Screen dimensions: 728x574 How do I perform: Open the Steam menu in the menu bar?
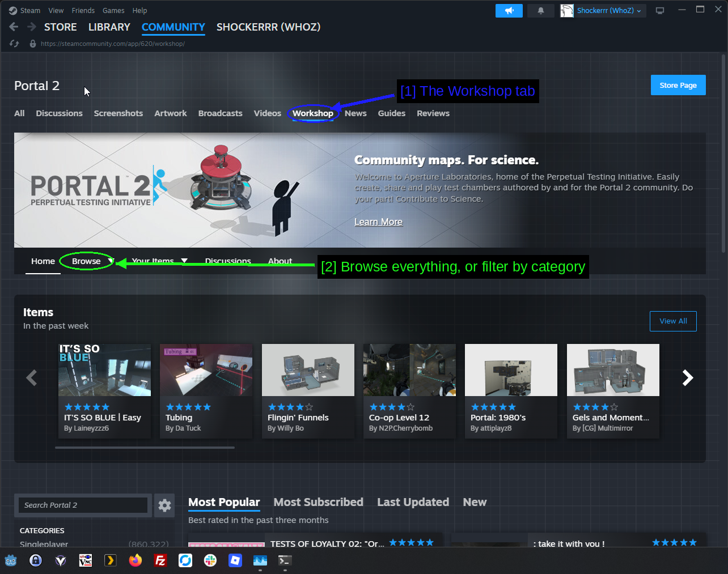click(30, 11)
